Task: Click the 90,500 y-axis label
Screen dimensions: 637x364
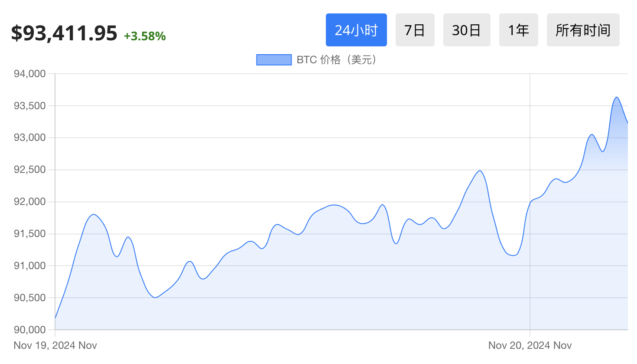Action: point(29,298)
